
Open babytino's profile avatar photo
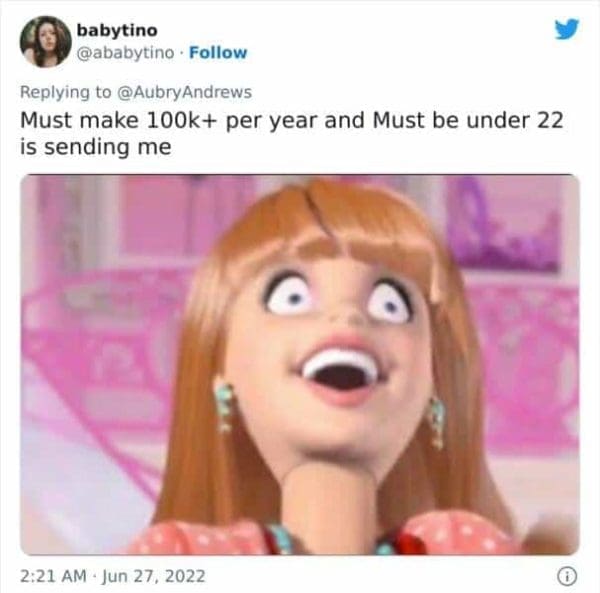[x=46, y=41]
